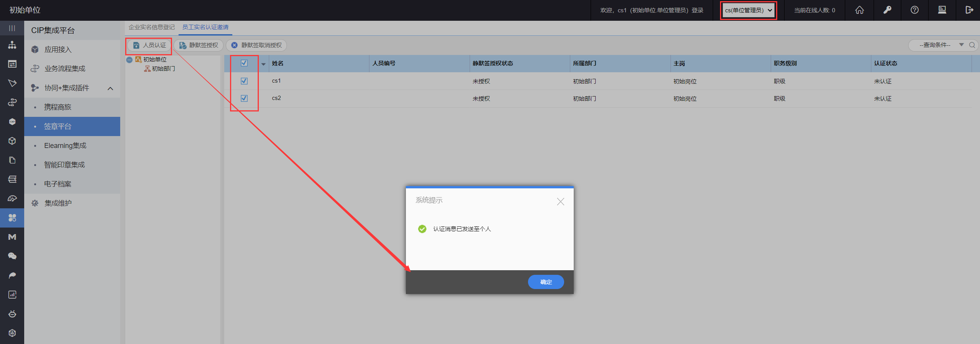
Task: Expand the --查询条件-- dropdown
Action: [x=962, y=45]
